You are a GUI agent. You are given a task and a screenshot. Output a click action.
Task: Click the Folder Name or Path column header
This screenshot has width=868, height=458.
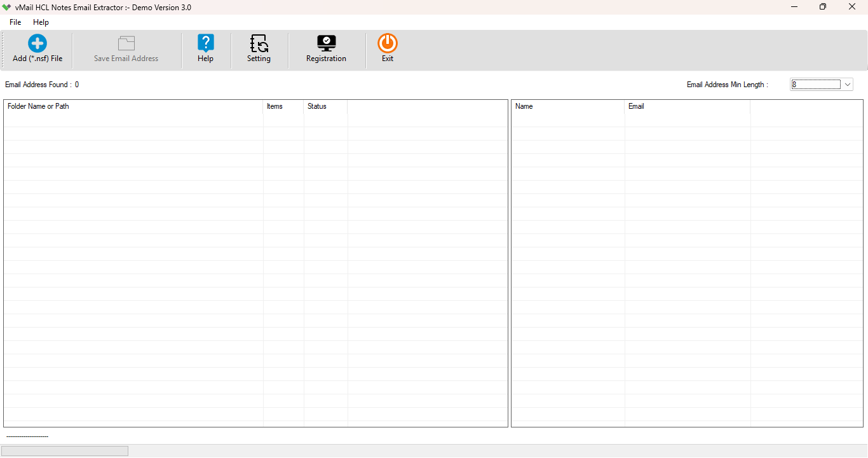(133, 106)
